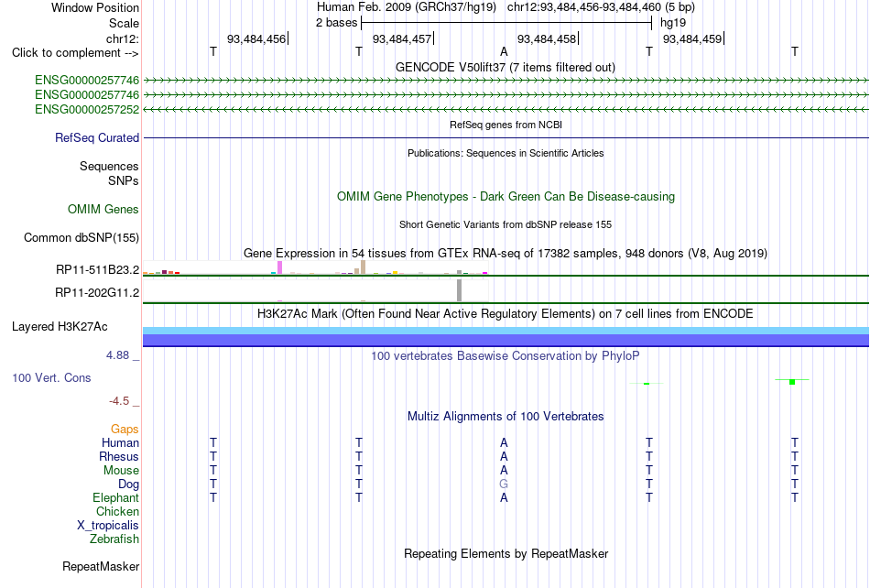Click the Gaps row label
This screenshot has width=870, height=588.
[x=125, y=429]
